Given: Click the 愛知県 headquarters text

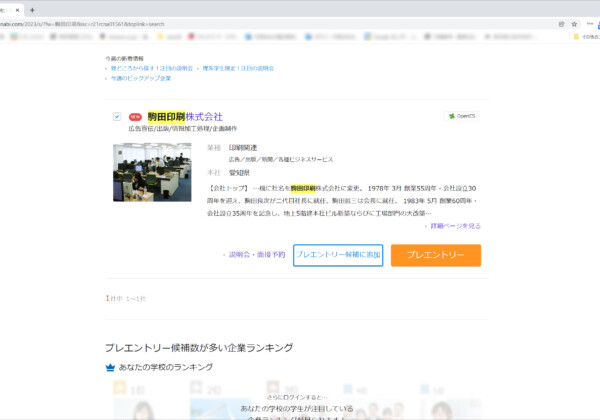Looking at the screenshot, I should tap(239, 173).
